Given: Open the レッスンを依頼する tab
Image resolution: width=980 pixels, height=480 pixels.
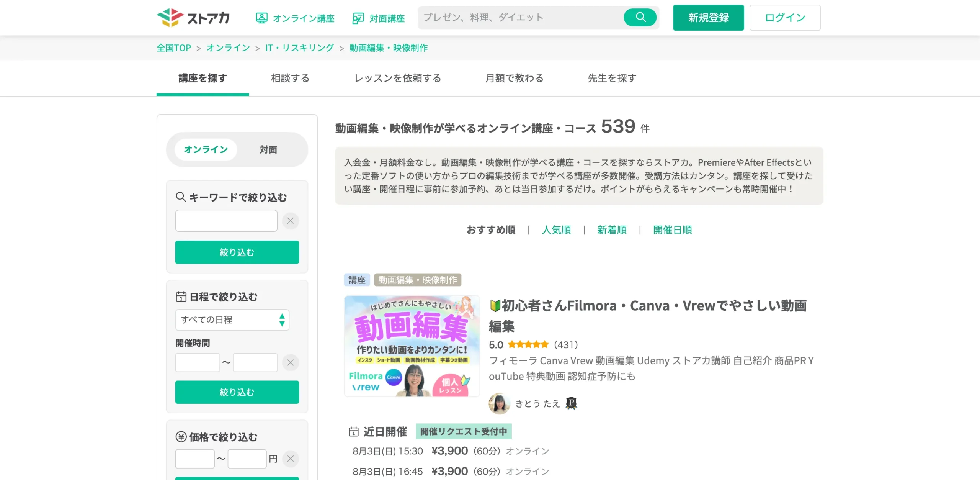Looking at the screenshot, I should coord(398,78).
